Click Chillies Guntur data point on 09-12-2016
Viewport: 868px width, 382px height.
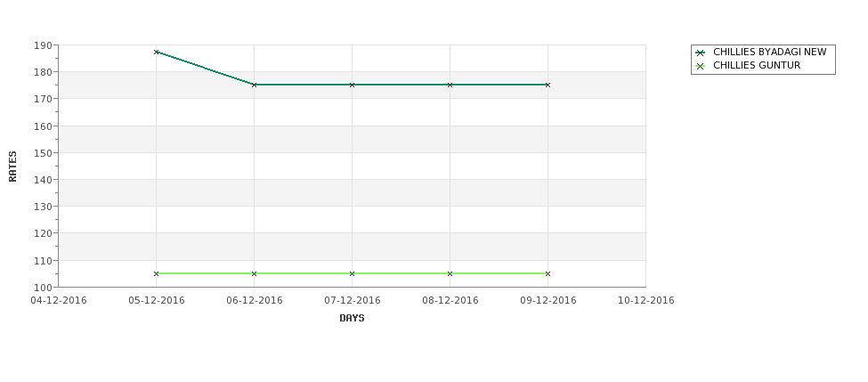pos(548,273)
